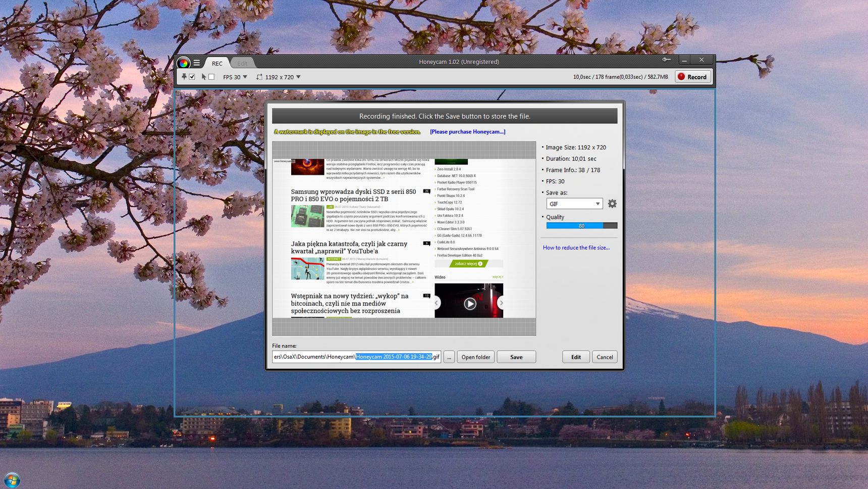Play the video in the preview
Viewport: 868px width, 489px height.
point(470,304)
